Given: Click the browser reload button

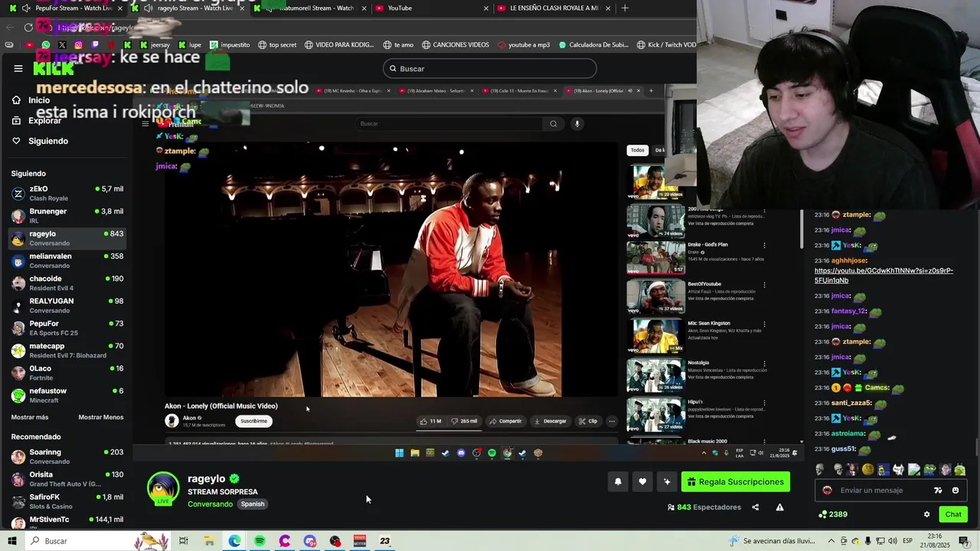Looking at the screenshot, I should [28, 28].
